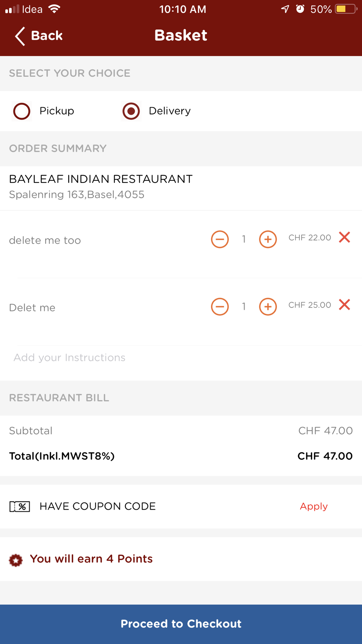Select the Delivery radio option

(x=131, y=111)
